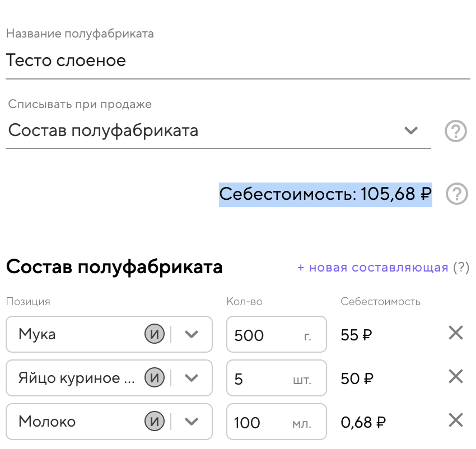Focus the Название полуфабриката name field

coord(237,60)
